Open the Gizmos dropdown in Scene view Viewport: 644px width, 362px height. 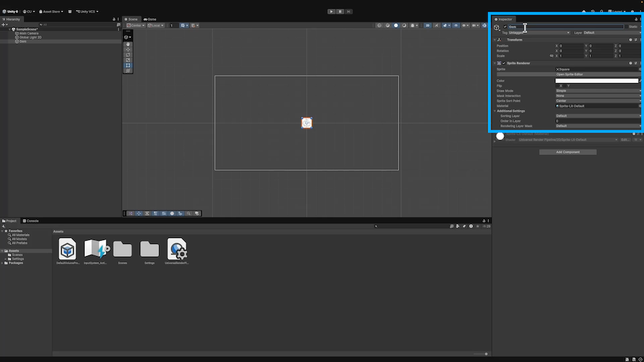[x=484, y=25]
